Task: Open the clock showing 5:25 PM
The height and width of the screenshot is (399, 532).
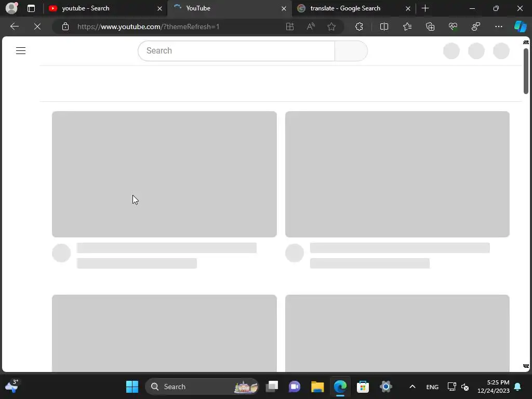Action: point(494,387)
